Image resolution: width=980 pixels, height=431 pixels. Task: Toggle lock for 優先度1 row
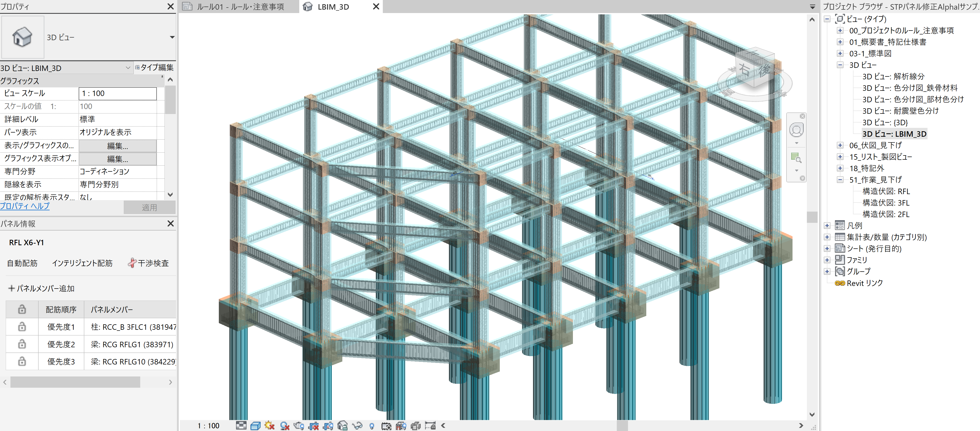[22, 327]
